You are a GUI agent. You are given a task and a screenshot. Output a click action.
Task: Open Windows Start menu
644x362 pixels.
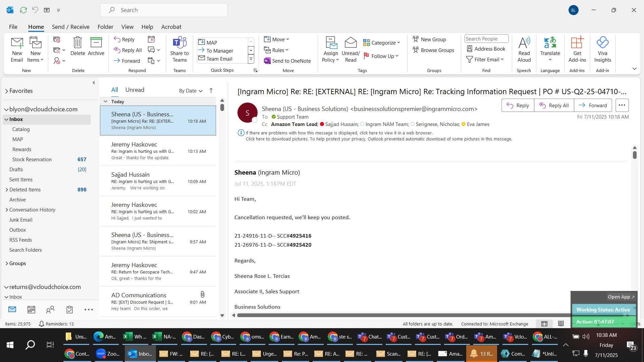pos(10,345)
